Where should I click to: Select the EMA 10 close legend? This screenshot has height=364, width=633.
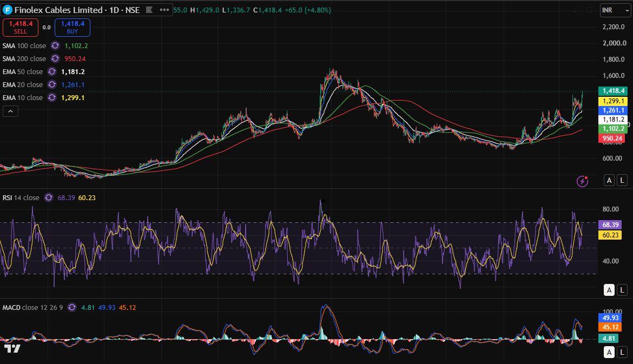(x=23, y=97)
